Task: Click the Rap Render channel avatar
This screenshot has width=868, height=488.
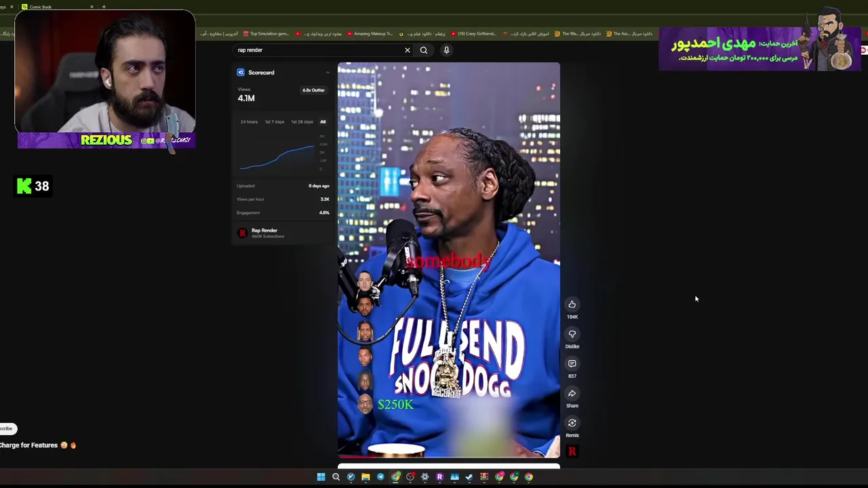Action: click(242, 233)
